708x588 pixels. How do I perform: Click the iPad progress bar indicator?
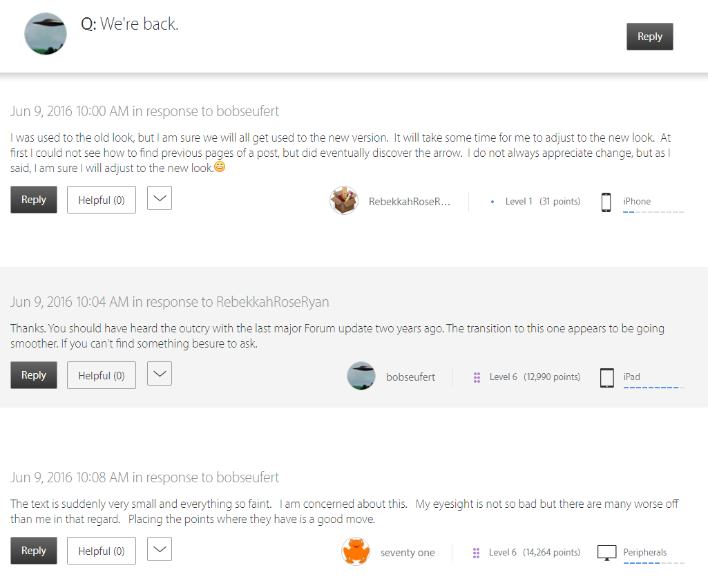click(654, 388)
